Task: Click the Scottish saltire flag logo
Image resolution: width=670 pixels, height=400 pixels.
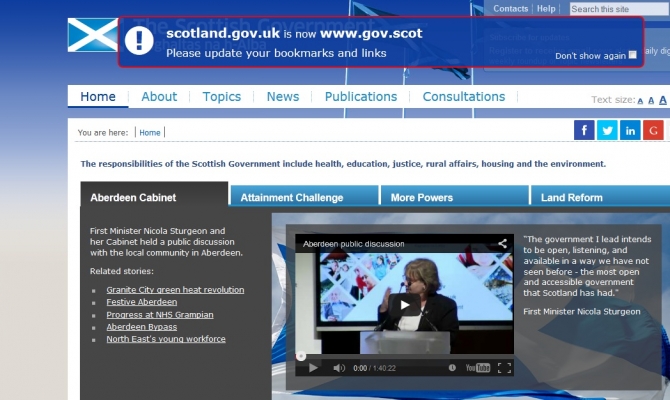Action: coord(91,36)
